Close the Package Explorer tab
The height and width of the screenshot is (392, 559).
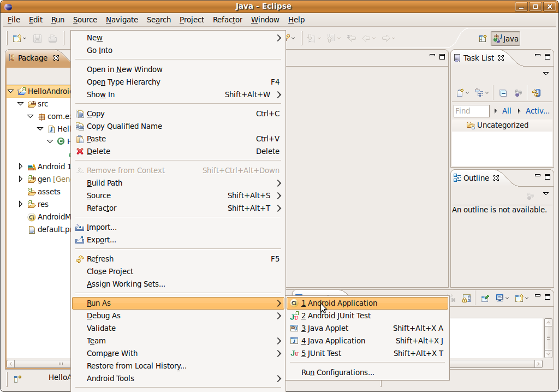(x=56, y=58)
